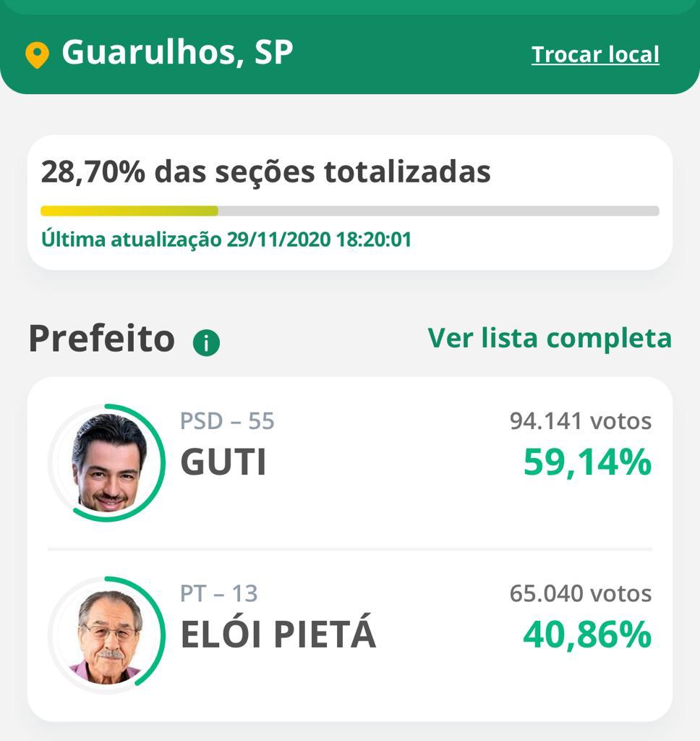
Task: Tap the 28,70% das seções totalizadas text
Action: (265, 172)
